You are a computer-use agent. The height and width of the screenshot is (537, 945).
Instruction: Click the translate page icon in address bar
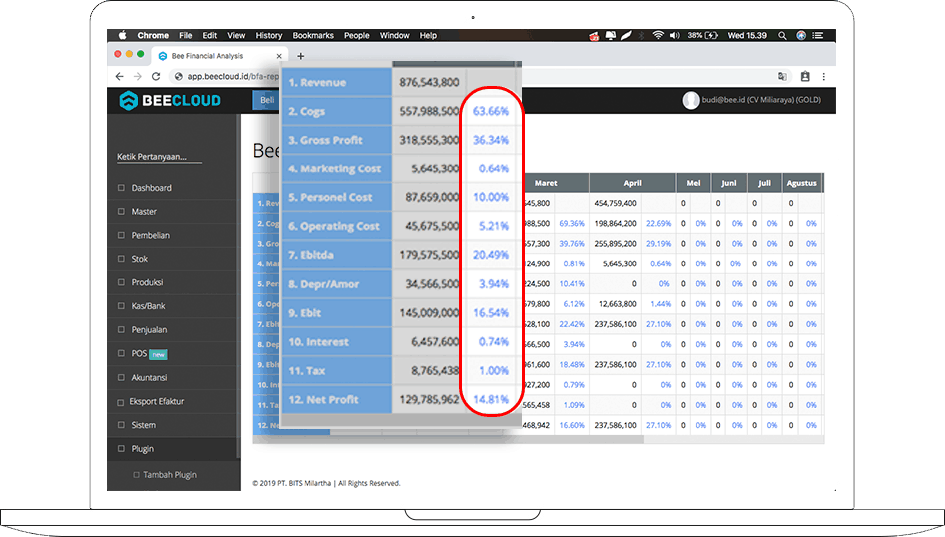[782, 76]
